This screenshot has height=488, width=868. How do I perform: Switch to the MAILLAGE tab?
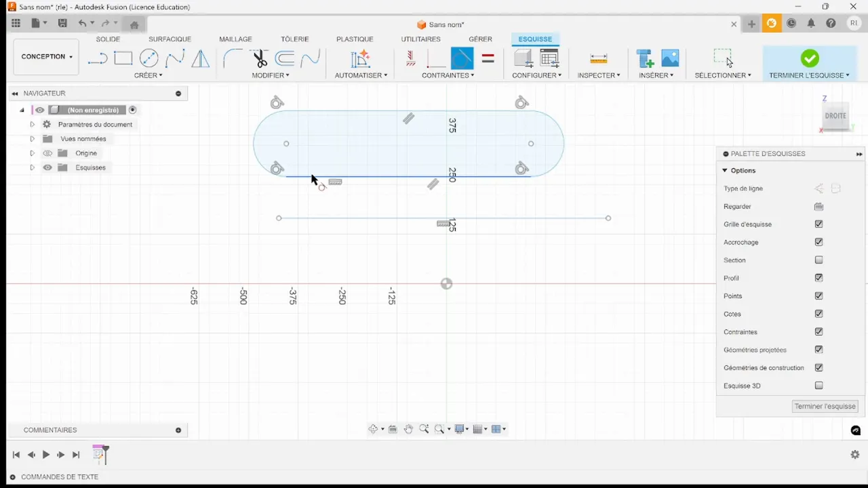tap(235, 39)
